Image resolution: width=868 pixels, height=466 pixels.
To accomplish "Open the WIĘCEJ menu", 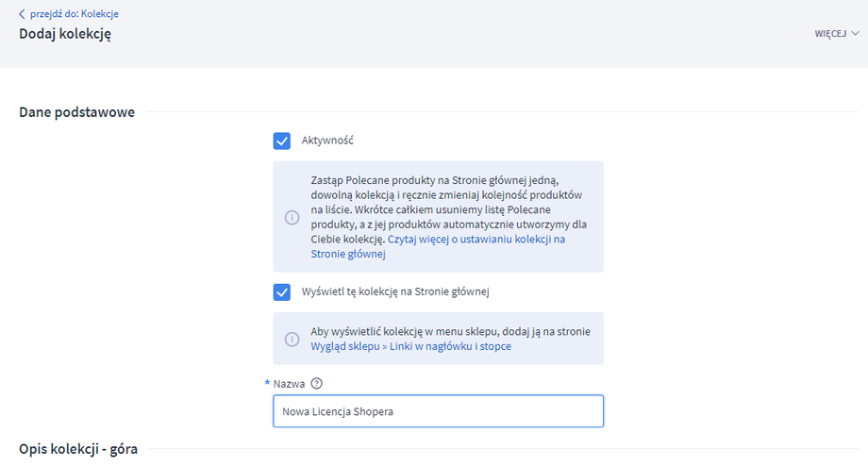I will pos(830,33).
